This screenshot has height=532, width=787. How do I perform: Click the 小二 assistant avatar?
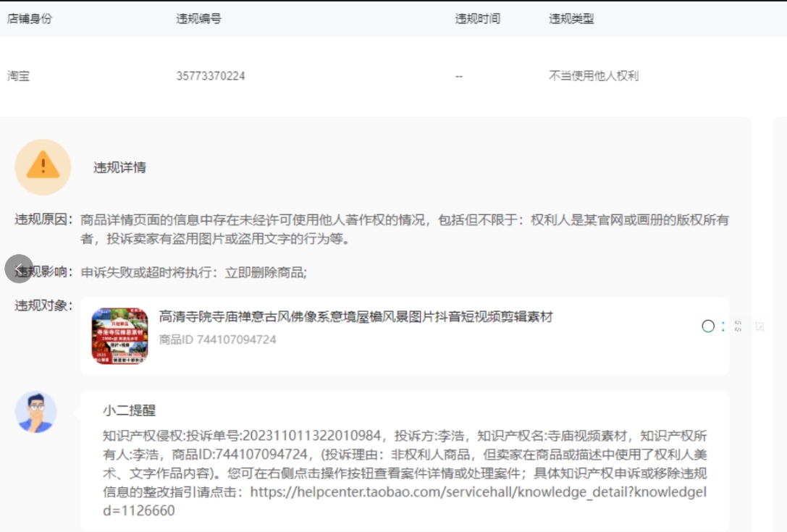click(x=35, y=412)
